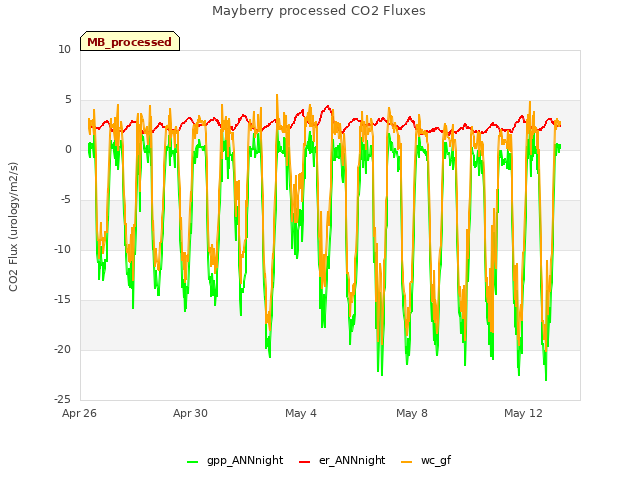
Task: Select the MB_processed label tag
Action: [x=130, y=41]
